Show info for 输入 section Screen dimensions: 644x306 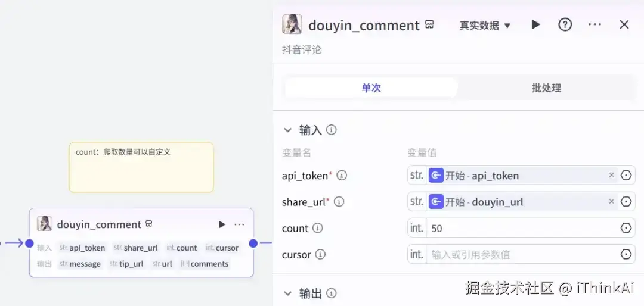331,130
